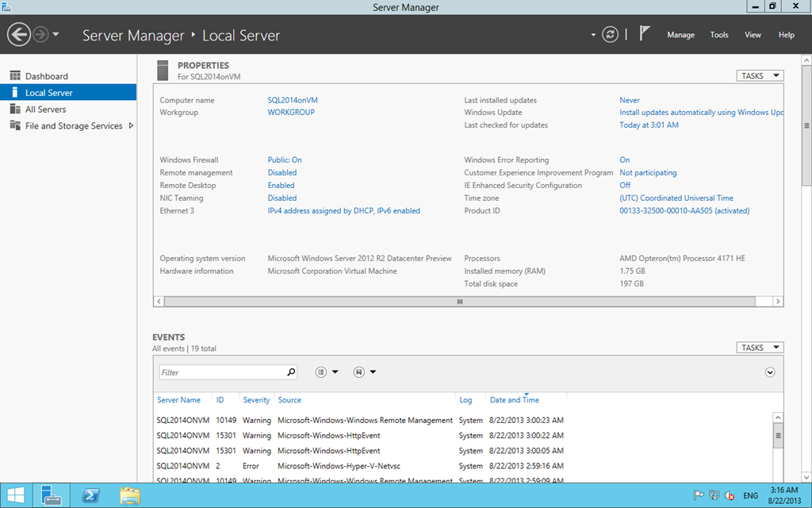
Task: Click 'Today at 3:01 AM' update check link
Action: (649, 125)
